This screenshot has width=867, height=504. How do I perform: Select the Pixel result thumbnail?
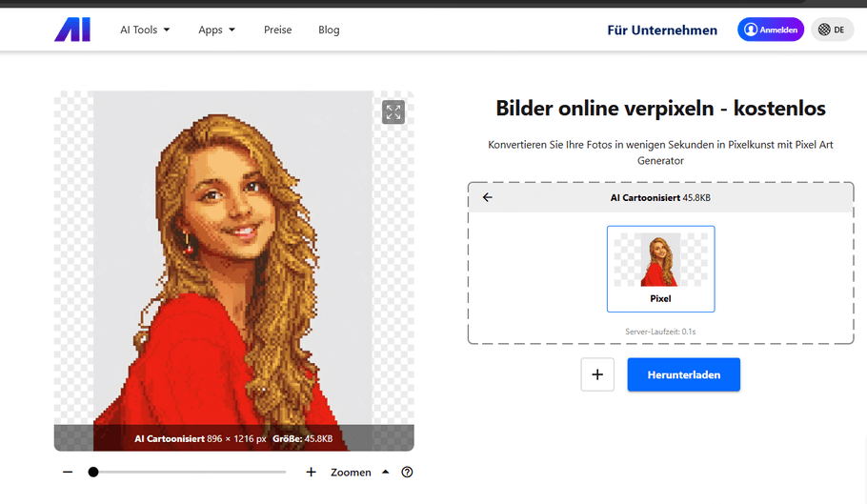[660, 269]
